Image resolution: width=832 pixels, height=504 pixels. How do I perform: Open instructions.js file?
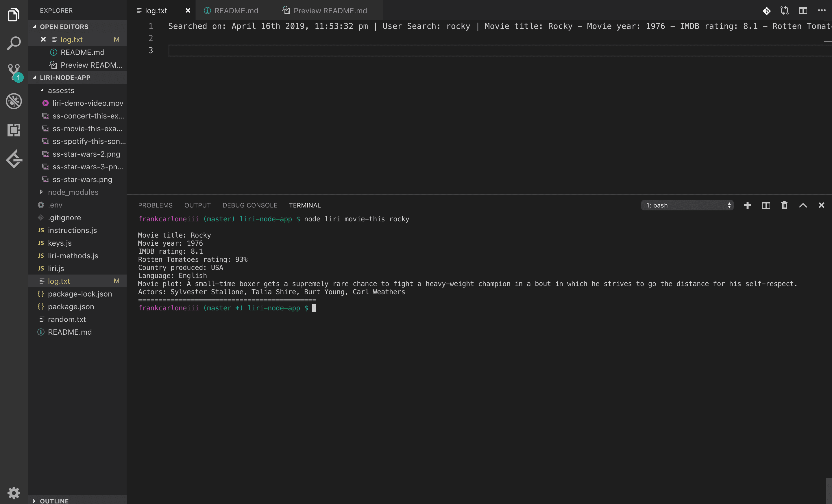point(78,230)
